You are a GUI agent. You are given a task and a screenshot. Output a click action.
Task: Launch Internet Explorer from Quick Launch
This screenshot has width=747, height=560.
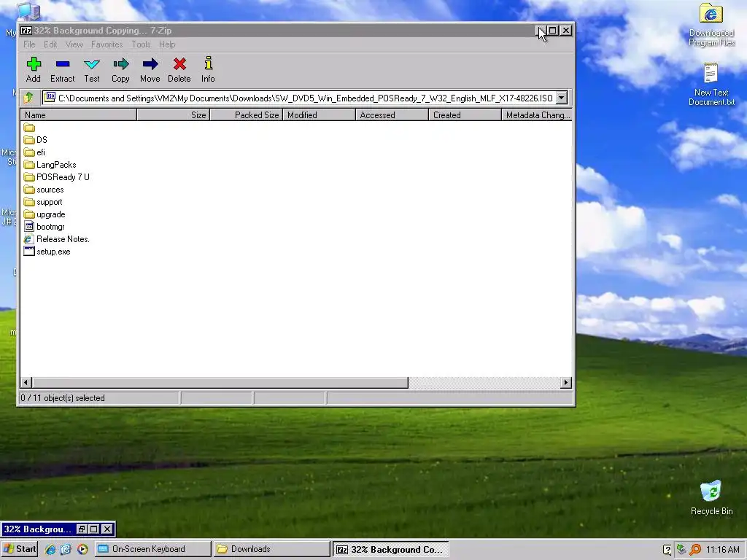(50, 549)
